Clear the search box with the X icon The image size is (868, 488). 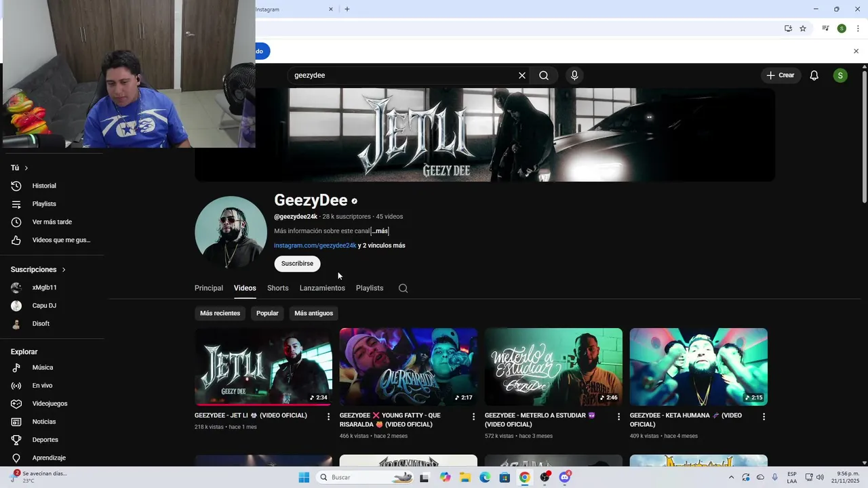point(522,75)
